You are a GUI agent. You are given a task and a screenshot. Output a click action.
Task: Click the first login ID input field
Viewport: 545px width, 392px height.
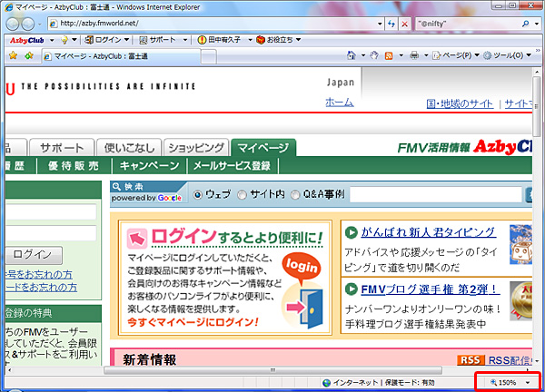coord(51,211)
